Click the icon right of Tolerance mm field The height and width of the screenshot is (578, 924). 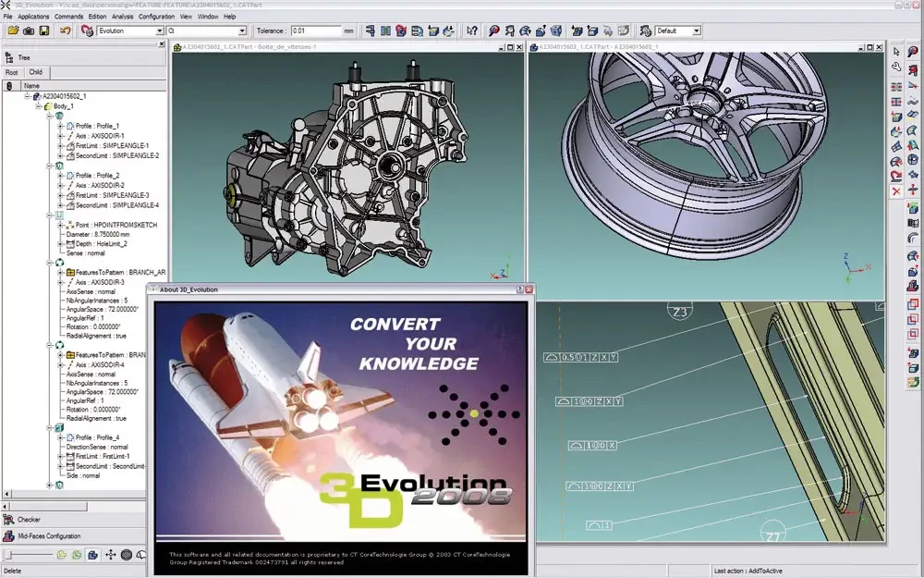click(371, 31)
